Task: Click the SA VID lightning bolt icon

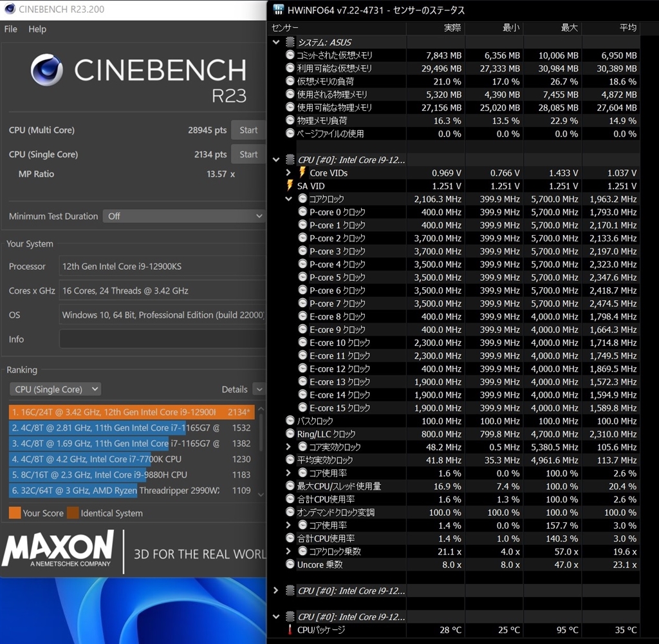Action: click(290, 185)
